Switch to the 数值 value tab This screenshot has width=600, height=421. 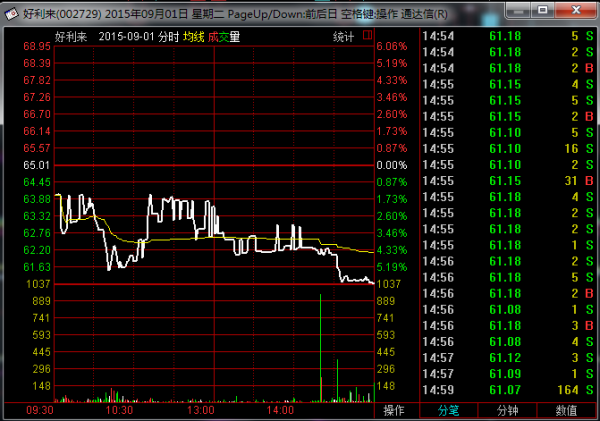point(566,410)
